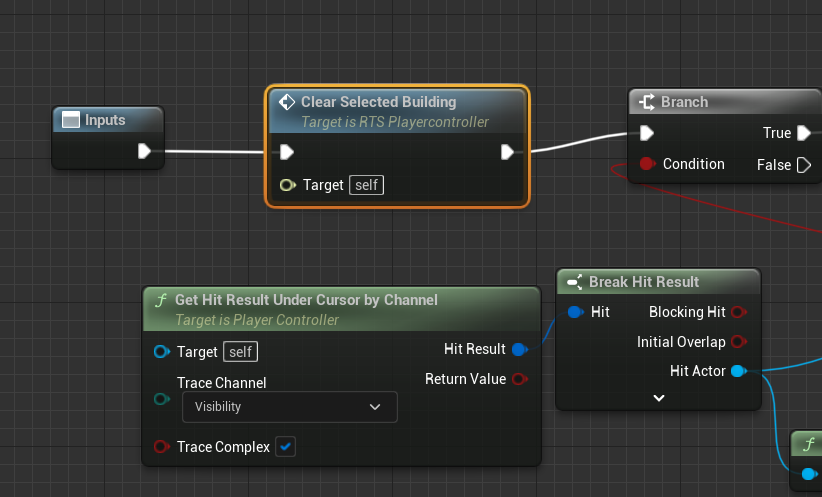Viewport: 822px width, 497px height.
Task: Select the Inputs node title
Action: click(105, 120)
